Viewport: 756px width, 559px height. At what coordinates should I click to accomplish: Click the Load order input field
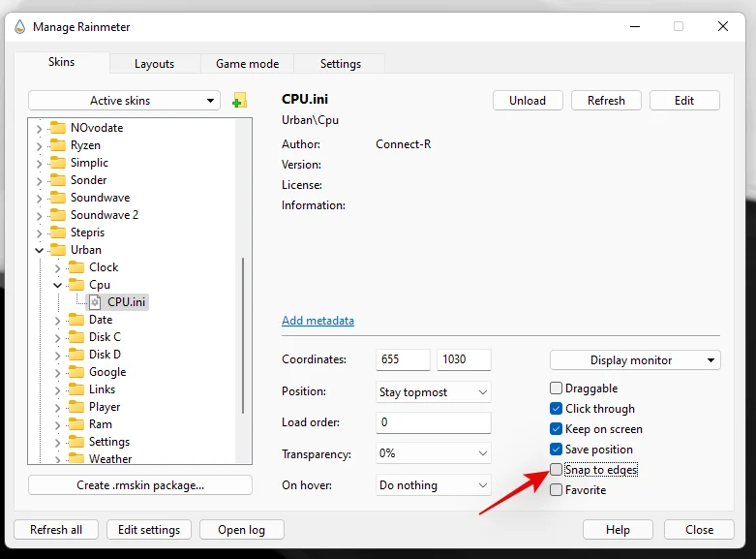[434, 422]
